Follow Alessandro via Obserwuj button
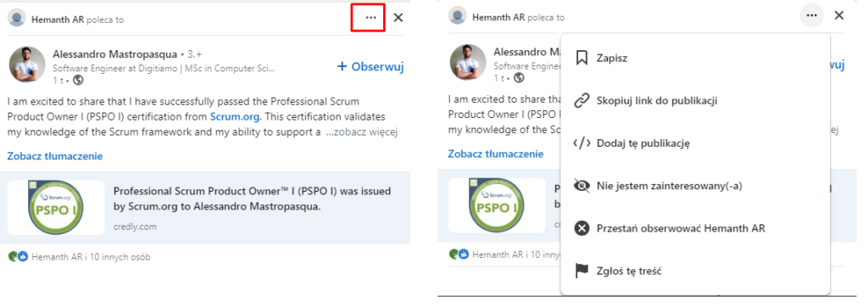Viewport: 868px width, 308px height. coord(370,66)
